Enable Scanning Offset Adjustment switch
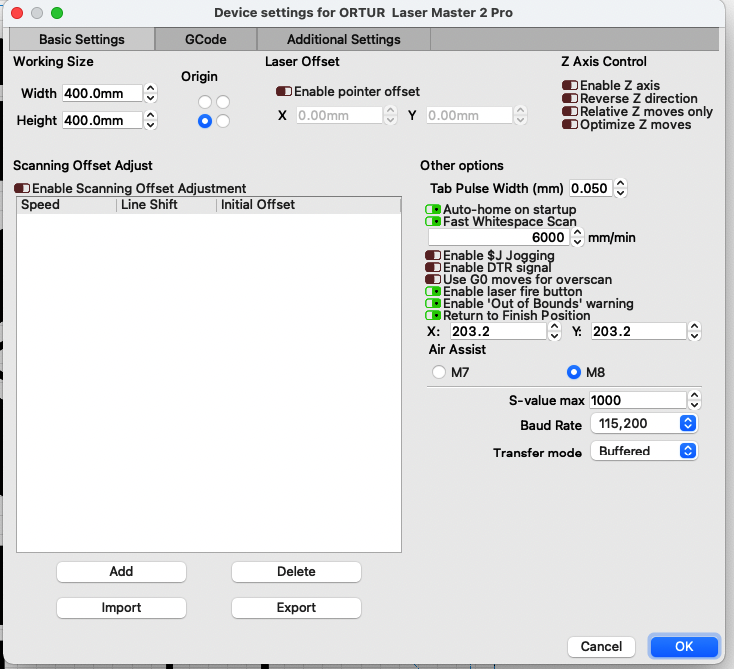The image size is (734, 669). click(22, 188)
